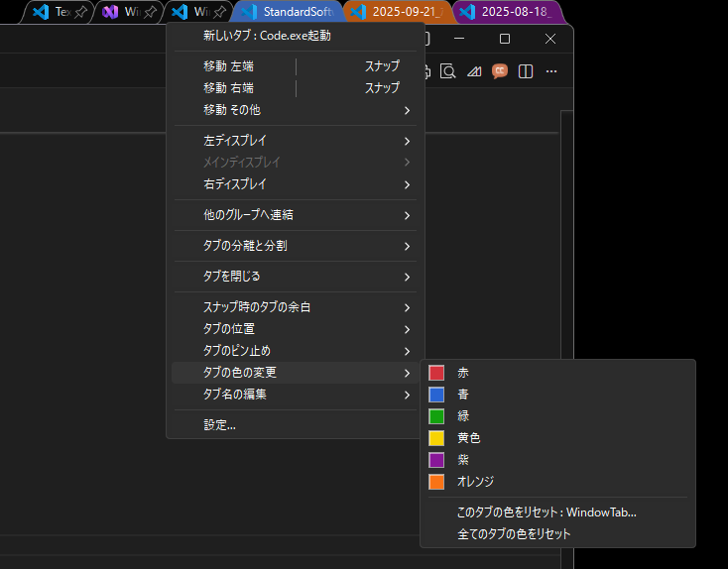The height and width of the screenshot is (569, 728).
Task: Click スナップ button beside 移動 左端
Action: coord(382,66)
